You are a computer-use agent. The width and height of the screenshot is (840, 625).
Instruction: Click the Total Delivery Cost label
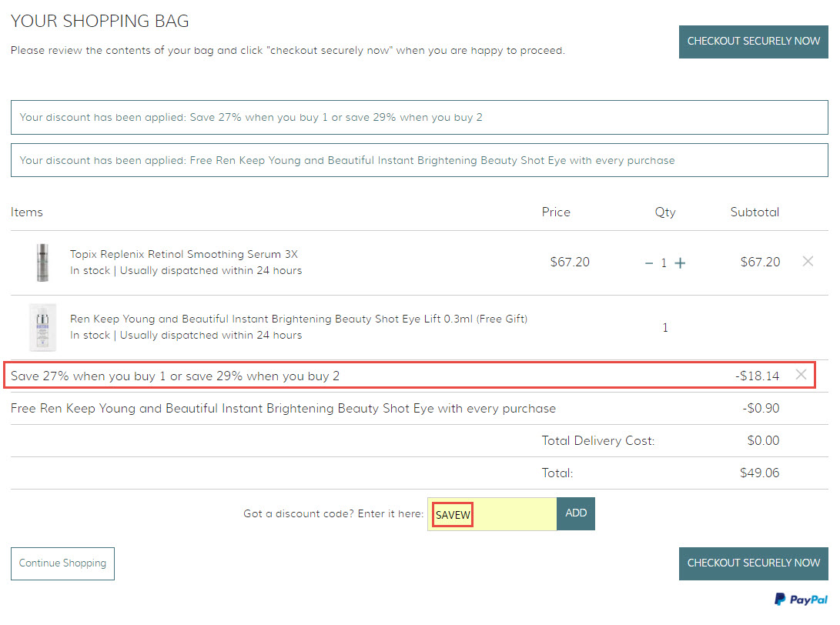pos(598,441)
